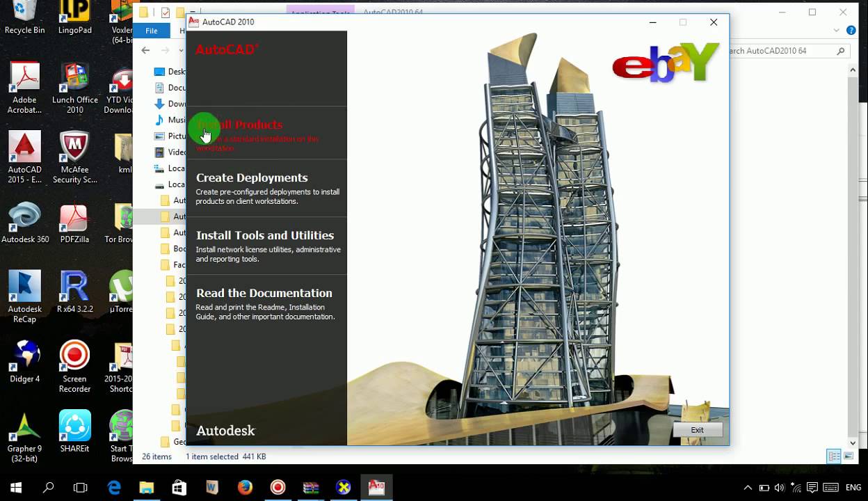Select Documents in Explorer navigation pane
This screenshot has width=868, height=501.
coord(169,88)
